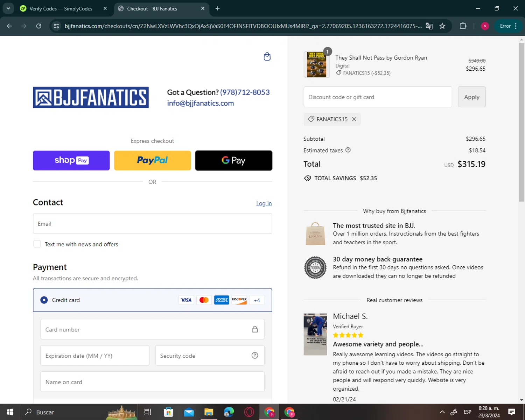Call the (978)712-8053 phone link
Image resolution: width=525 pixels, height=420 pixels.
[x=245, y=92]
